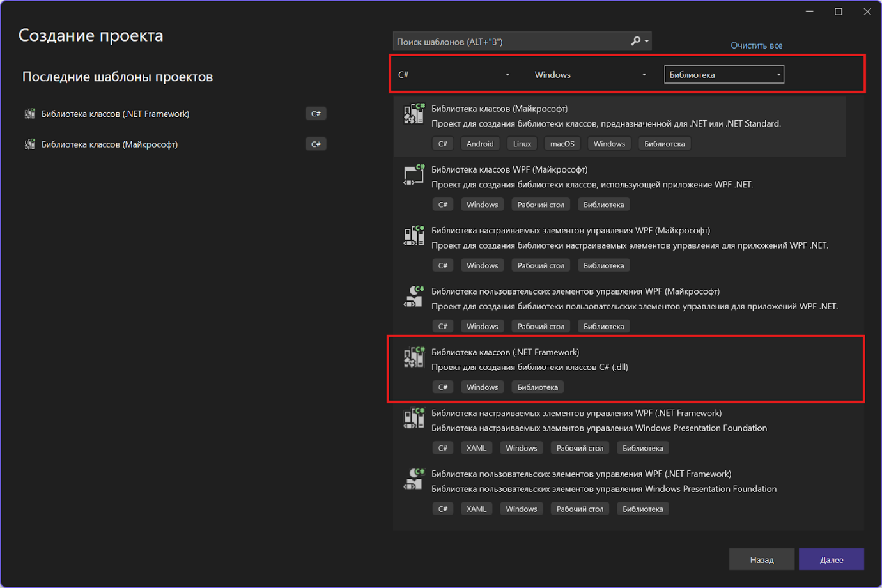Click the recent 'Библиотека классов (.NET Framework)' icon
This screenshot has width=882, height=588.
[29, 113]
